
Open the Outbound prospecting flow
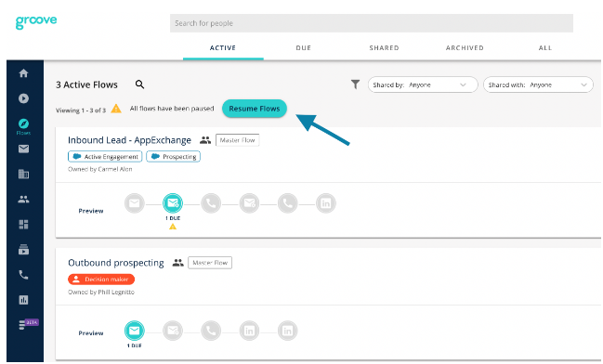pyautogui.click(x=116, y=263)
